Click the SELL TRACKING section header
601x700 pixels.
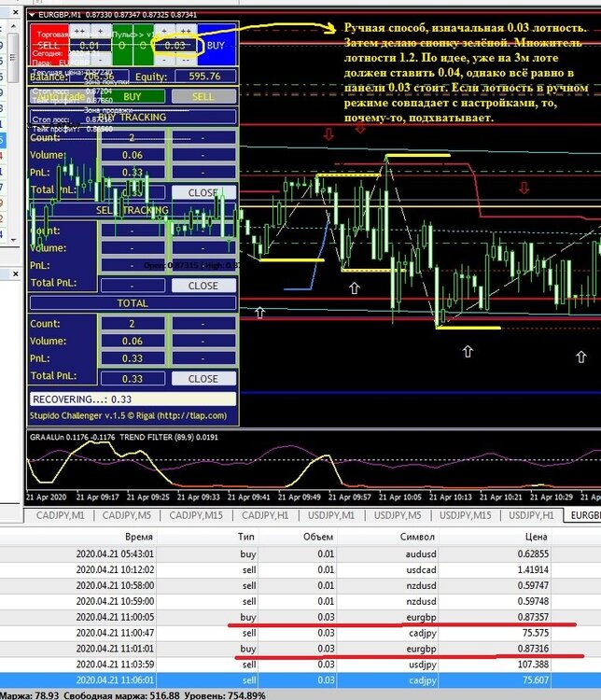133,210
